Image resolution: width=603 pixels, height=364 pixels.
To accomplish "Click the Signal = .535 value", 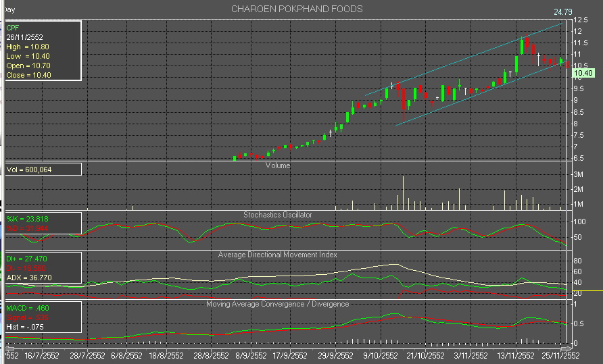I will (27, 317).
